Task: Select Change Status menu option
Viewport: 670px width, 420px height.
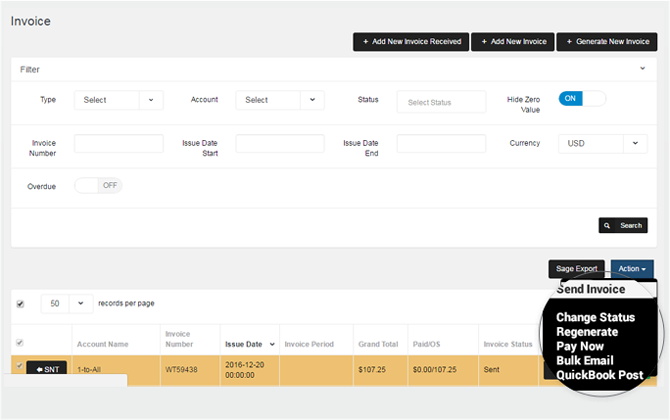Action: pos(595,317)
